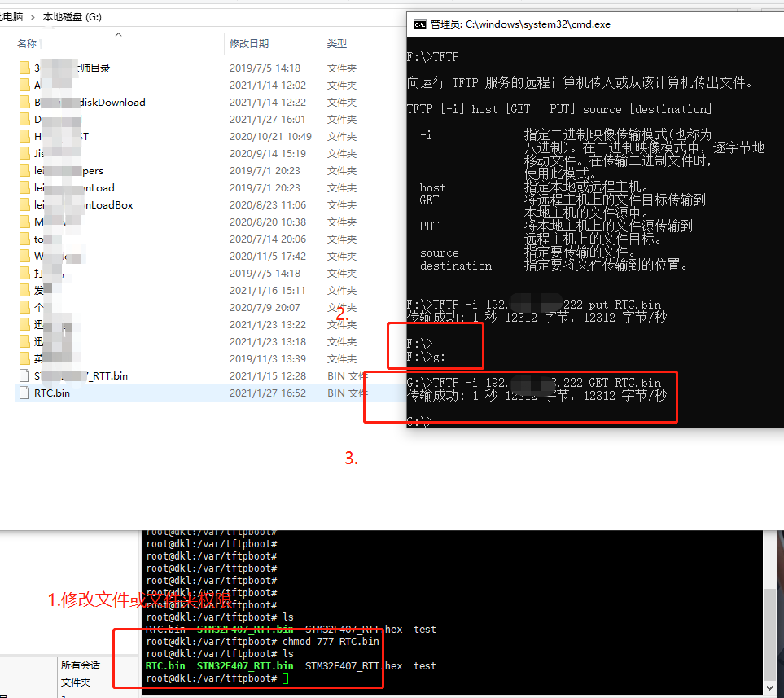Open the topmost folder dated 2019/7/5
Screen dimensions: 784x698
click(x=26, y=68)
